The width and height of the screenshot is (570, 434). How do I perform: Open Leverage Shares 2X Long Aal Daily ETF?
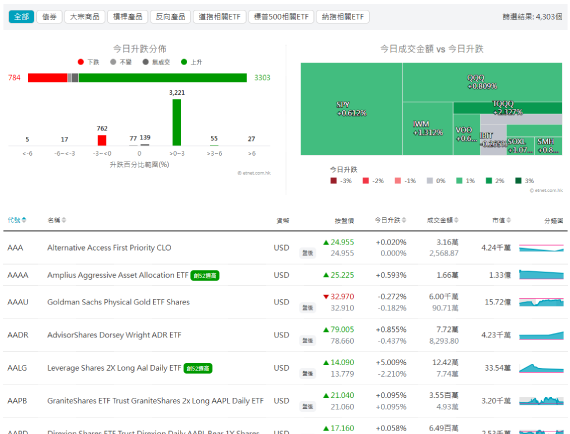click(x=114, y=368)
